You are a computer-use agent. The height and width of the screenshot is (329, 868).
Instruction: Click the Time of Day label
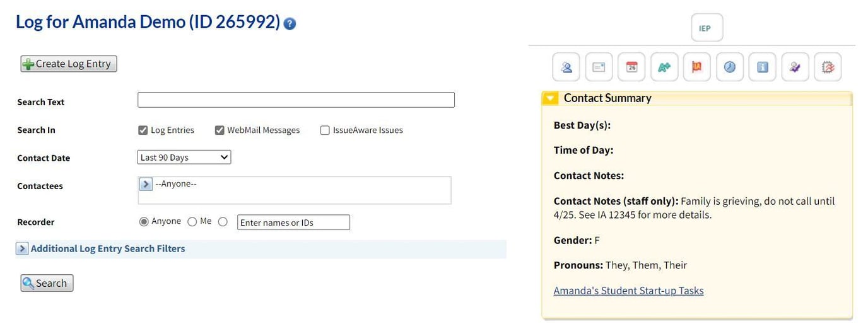(x=584, y=150)
